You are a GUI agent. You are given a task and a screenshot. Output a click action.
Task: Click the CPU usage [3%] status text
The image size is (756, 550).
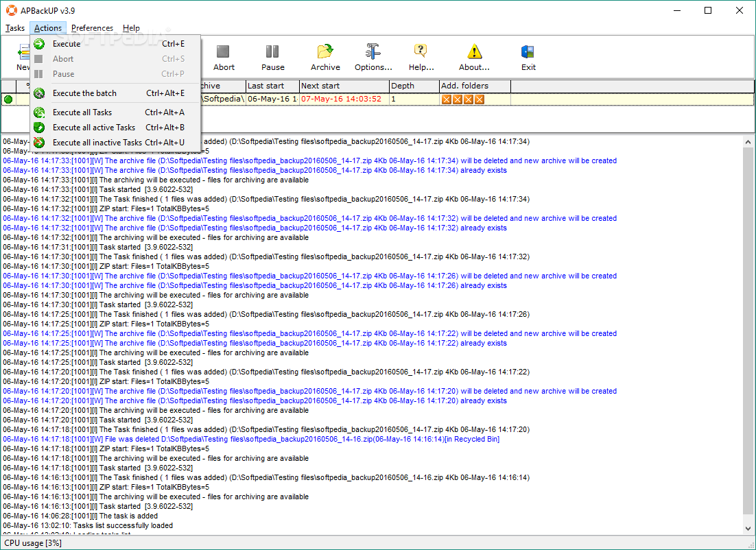33,543
